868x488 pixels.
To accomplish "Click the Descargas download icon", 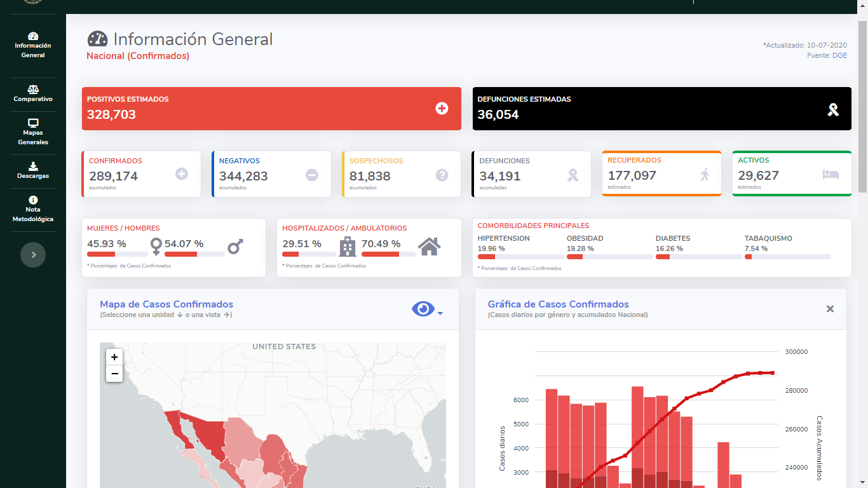I will (33, 166).
